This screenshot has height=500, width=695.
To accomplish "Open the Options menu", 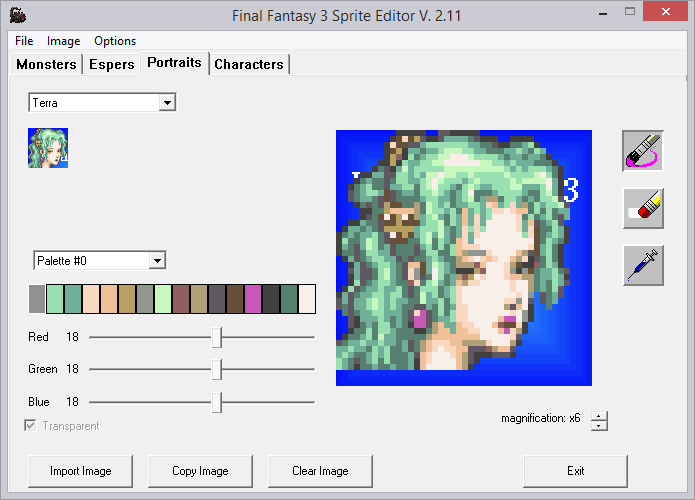I will click(115, 41).
